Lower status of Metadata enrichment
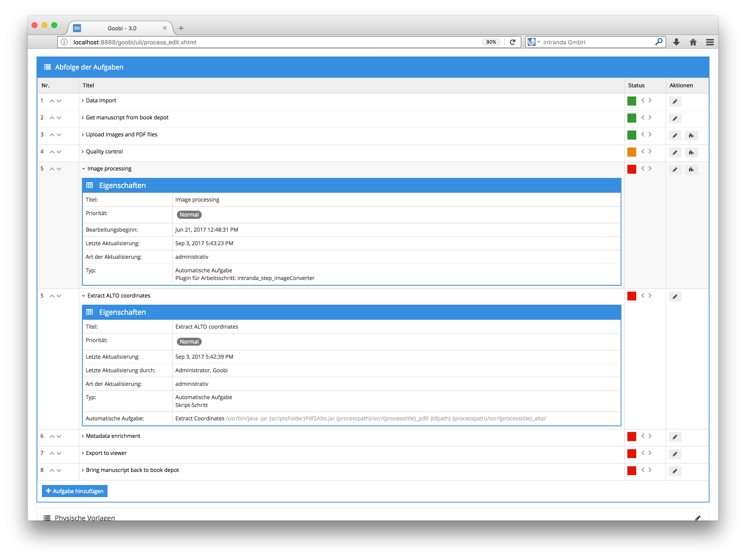This screenshot has width=746, height=560. click(643, 435)
